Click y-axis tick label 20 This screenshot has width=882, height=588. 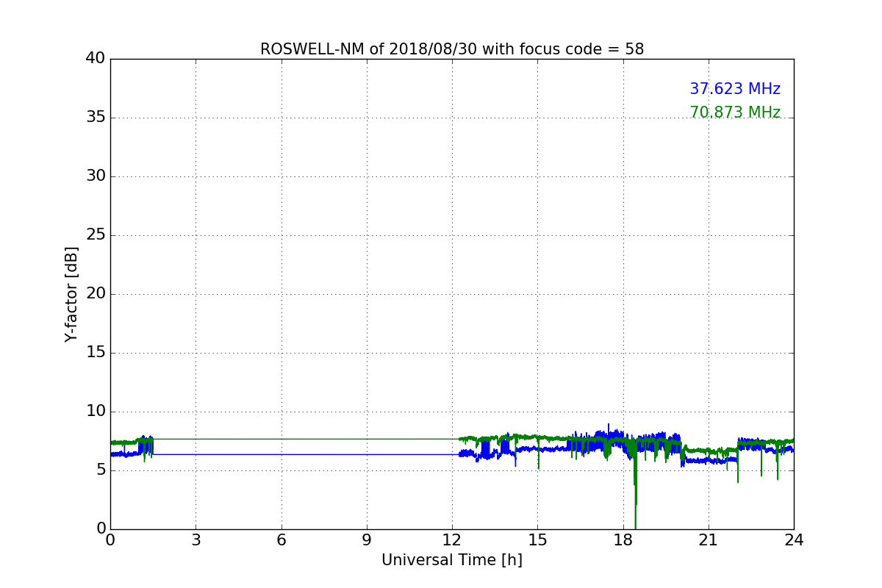pos(96,294)
